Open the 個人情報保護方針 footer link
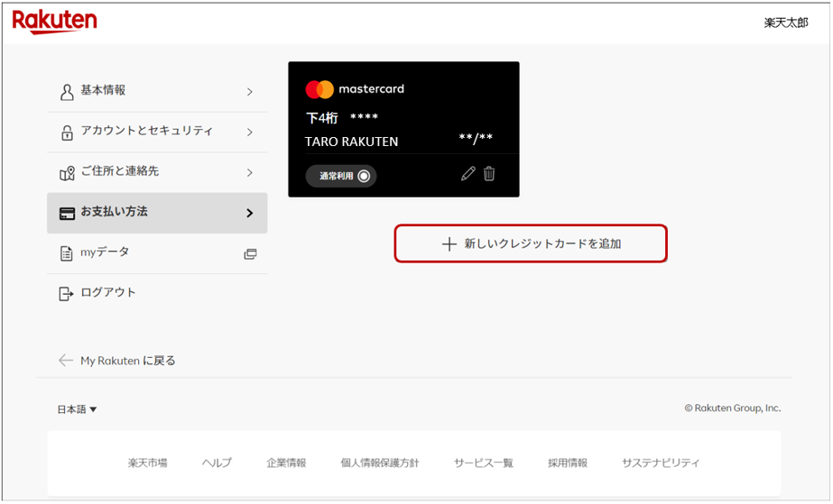Screen dimensions: 833x504 click(x=379, y=463)
